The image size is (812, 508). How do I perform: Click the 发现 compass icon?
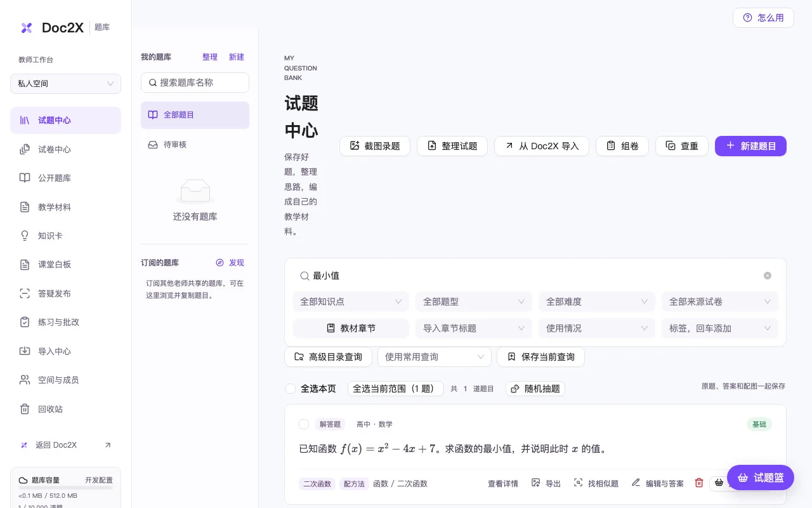220,263
